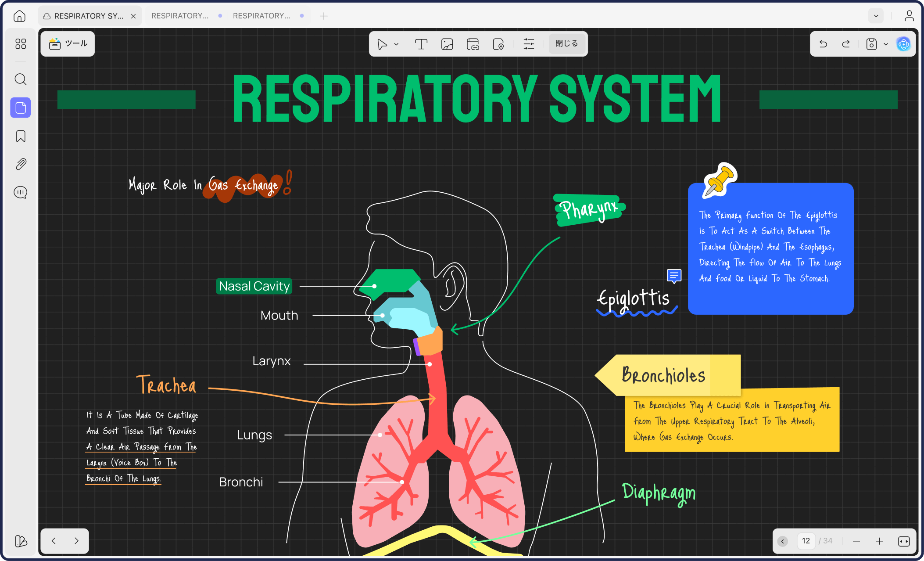The width and height of the screenshot is (924, 561).
Task: Expand the select tool dropdown arrow
Action: pyautogui.click(x=396, y=44)
